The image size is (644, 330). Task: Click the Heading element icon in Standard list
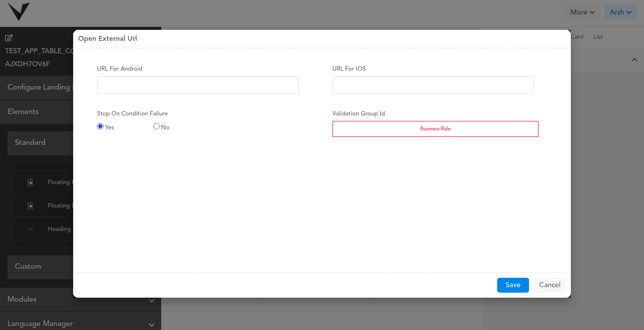coord(30,229)
